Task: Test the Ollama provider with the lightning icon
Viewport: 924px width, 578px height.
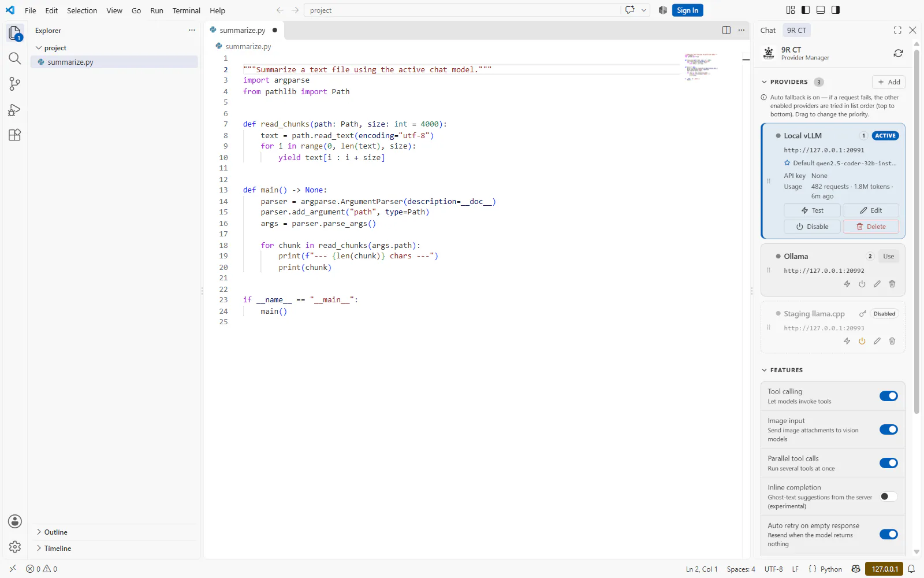Action: 847,284
